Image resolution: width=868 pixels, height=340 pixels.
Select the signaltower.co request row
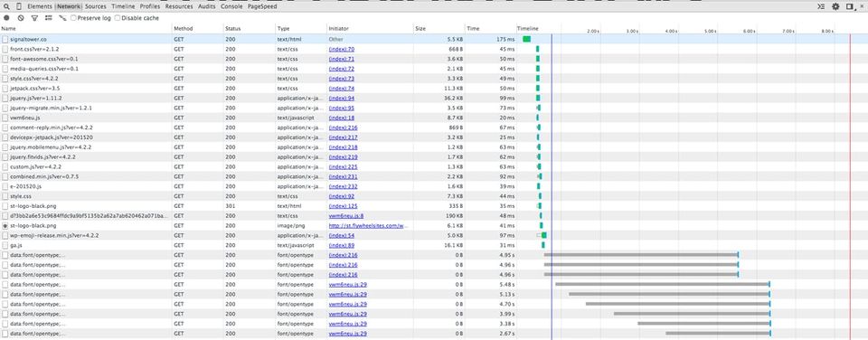[x=434, y=39]
